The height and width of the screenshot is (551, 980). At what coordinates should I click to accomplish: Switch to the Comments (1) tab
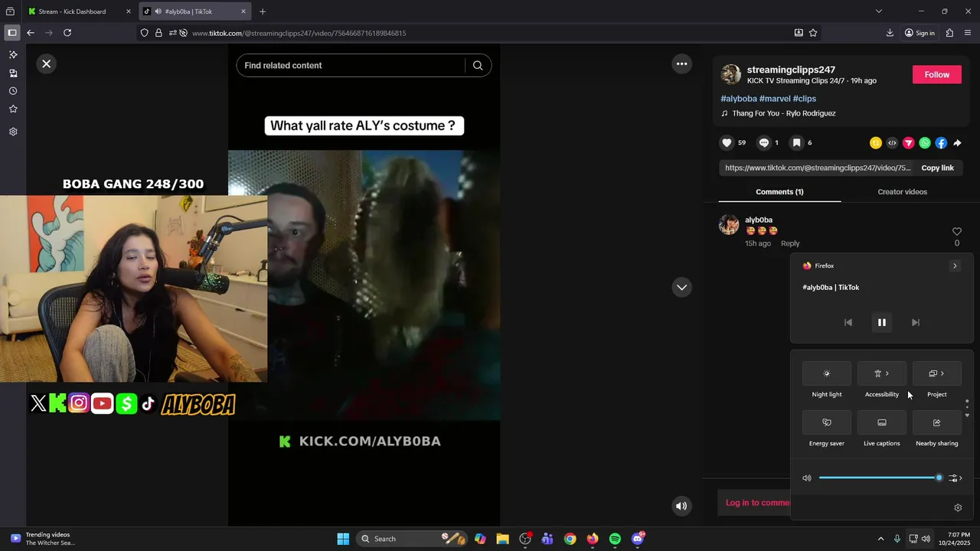[779, 192]
